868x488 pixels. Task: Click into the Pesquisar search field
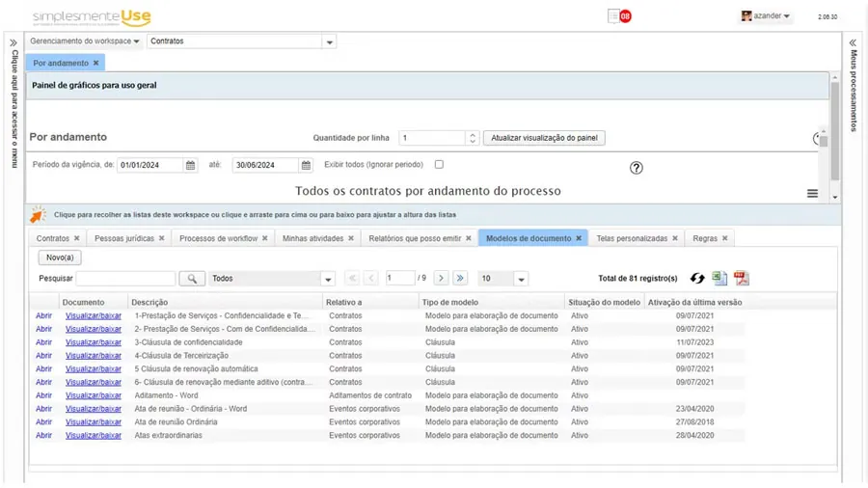[125, 279]
